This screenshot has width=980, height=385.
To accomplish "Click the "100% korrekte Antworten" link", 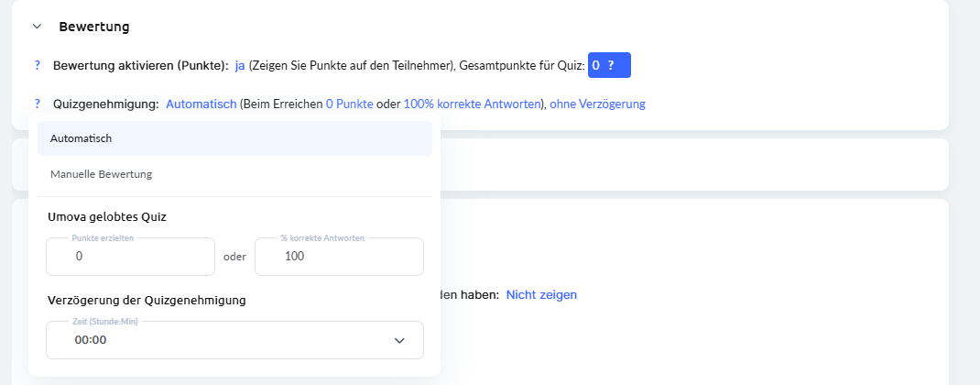I will coord(473,104).
